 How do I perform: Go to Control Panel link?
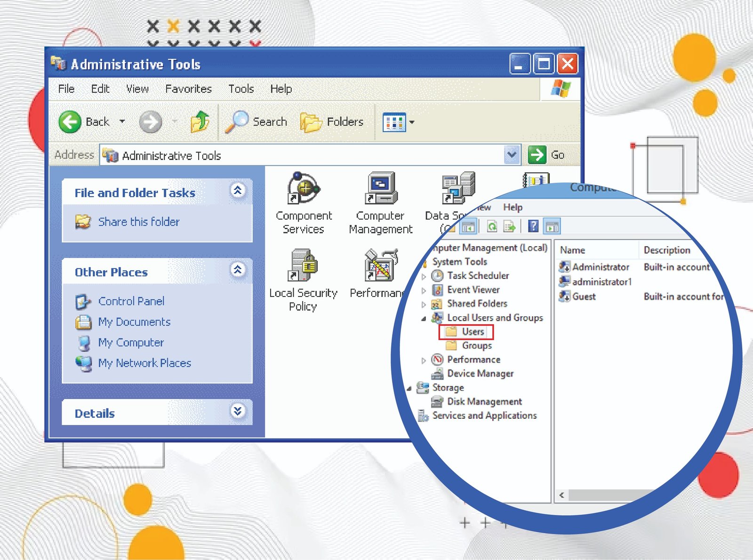point(131,301)
